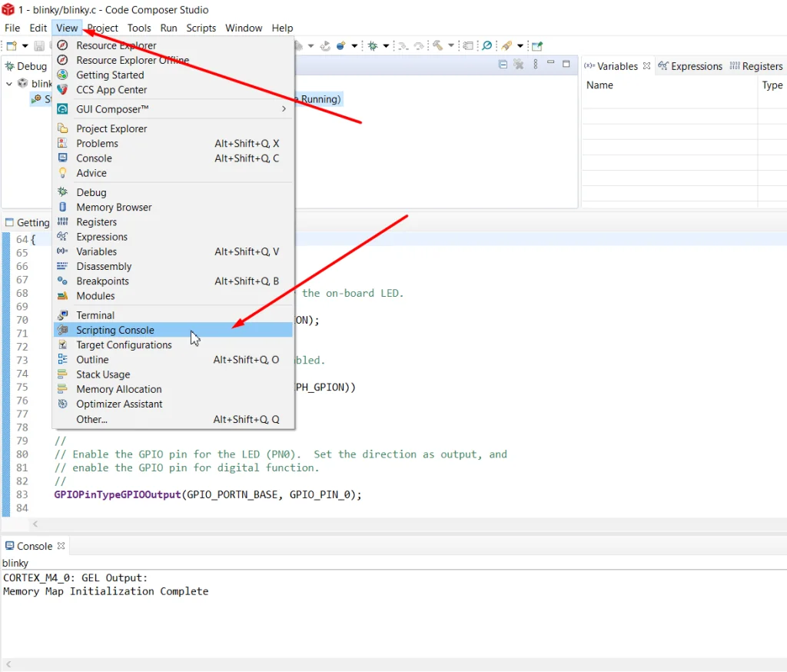The image size is (787, 672).
Task: Click the Save toolbar icon
Action: point(38,45)
